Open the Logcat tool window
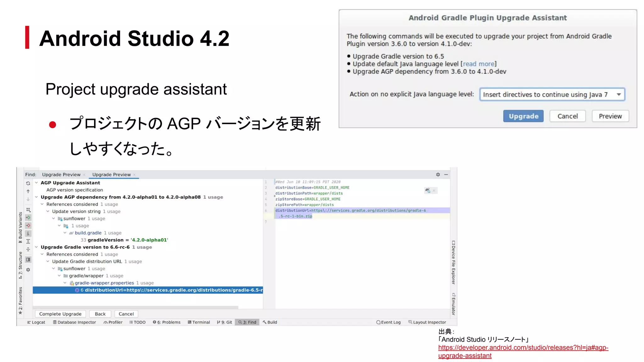The width and height of the screenshot is (644, 362). pos(36,322)
